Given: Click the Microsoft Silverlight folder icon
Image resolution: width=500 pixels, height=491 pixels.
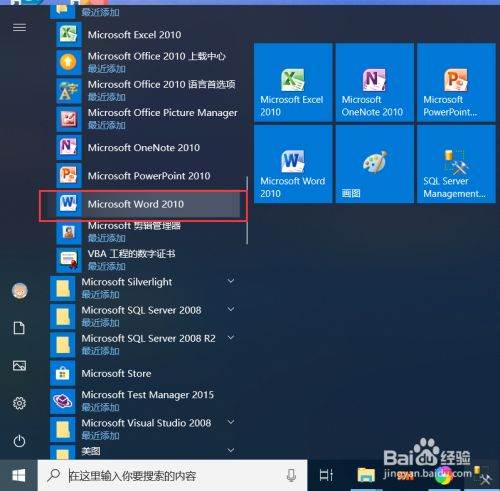Looking at the screenshot, I should click(62, 288).
